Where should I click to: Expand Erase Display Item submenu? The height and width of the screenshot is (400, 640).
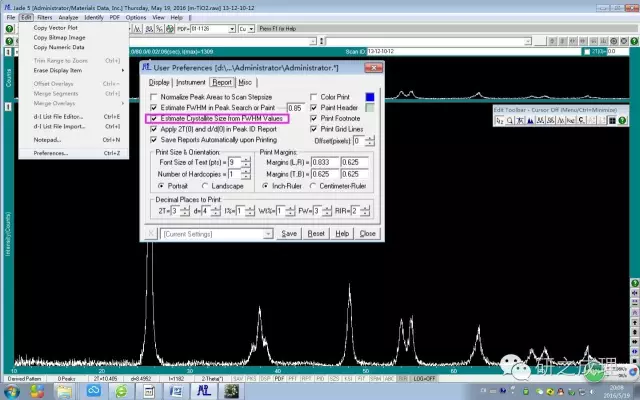tap(73, 71)
